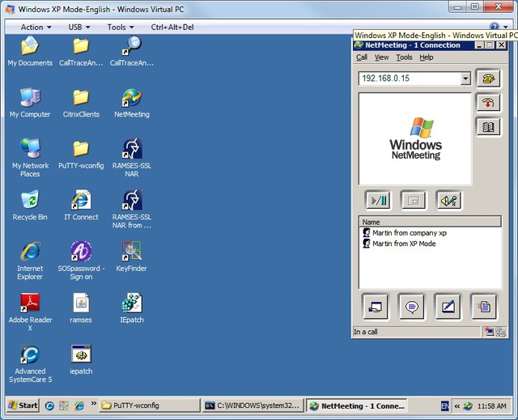Switch to NetMeeting taskbar button
Screen dimensions: 518x420
(356, 405)
